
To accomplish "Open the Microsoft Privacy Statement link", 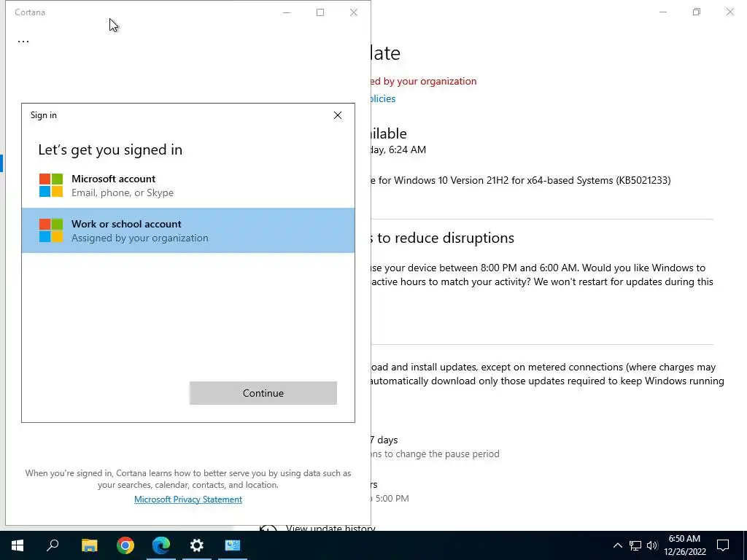I will tap(188, 499).
